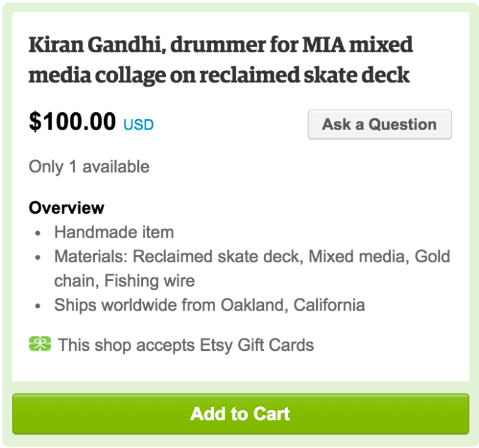
Task: Click the "Mixed media" material
Action: coord(359,257)
